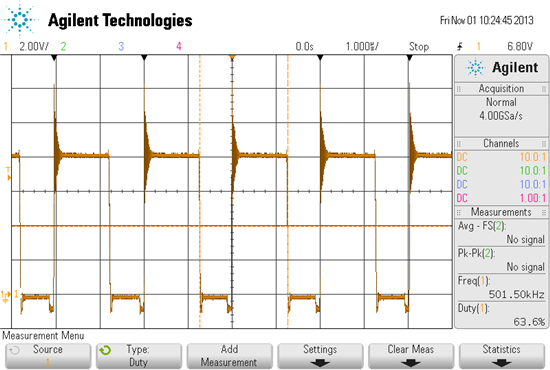Image resolution: width=550 pixels, height=370 pixels.
Task: Open the Acquisition panel header
Action: [502, 88]
